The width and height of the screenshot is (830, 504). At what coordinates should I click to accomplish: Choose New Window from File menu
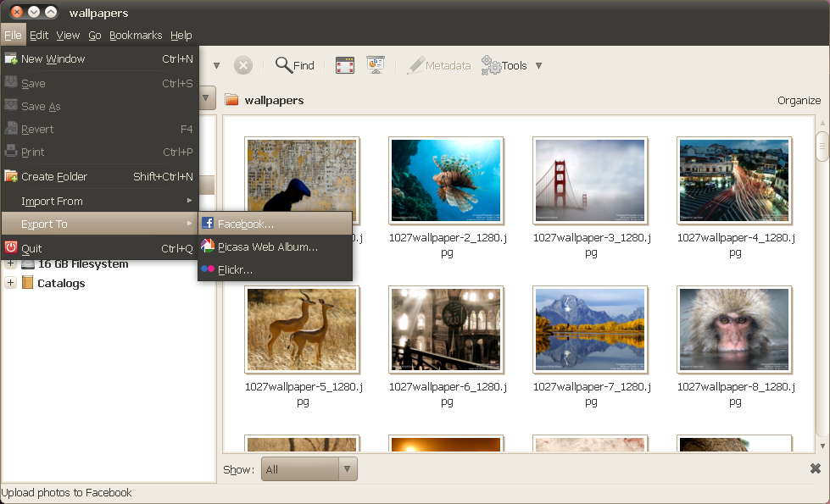(x=99, y=58)
